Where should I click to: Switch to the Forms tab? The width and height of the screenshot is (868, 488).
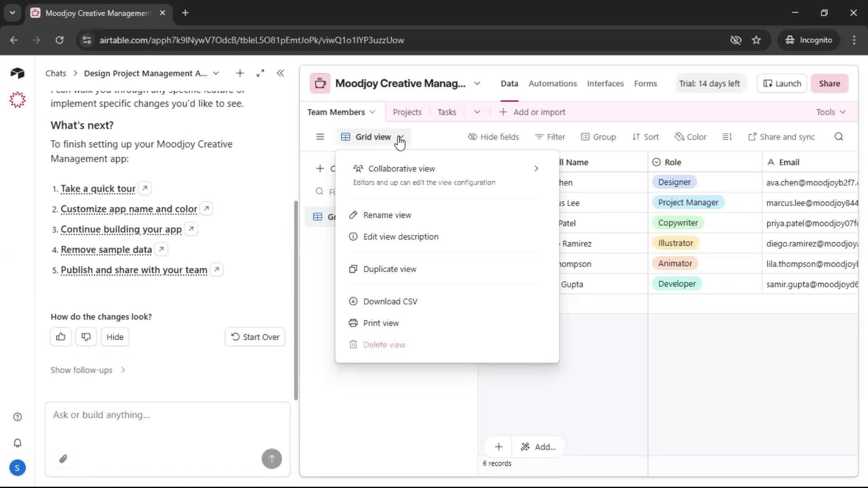tap(646, 84)
